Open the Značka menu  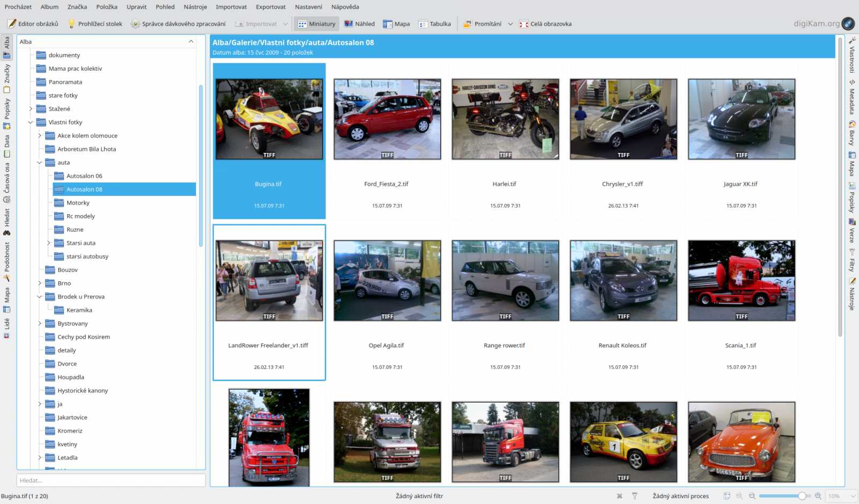point(77,7)
